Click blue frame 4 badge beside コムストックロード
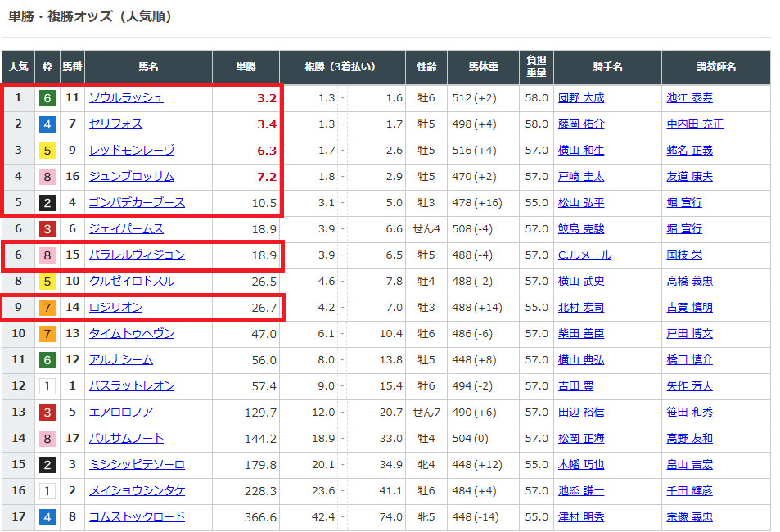This screenshot has height=532, width=780. (x=47, y=517)
